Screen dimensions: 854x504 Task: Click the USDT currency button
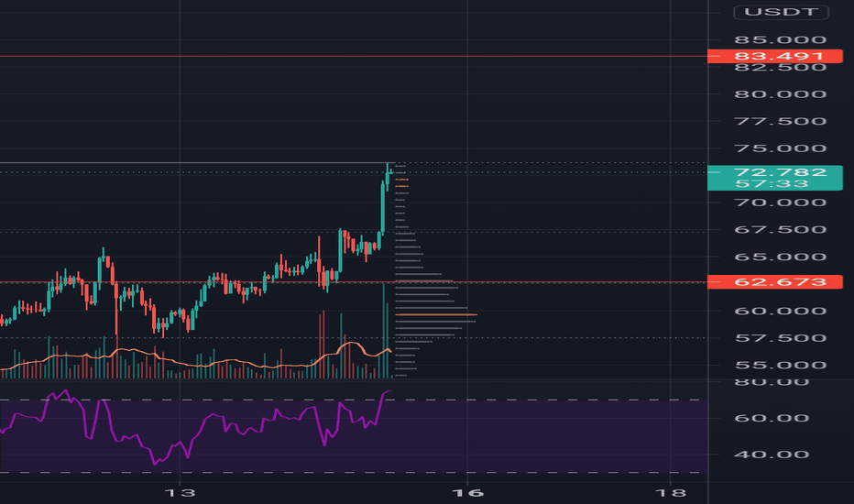[x=781, y=12]
